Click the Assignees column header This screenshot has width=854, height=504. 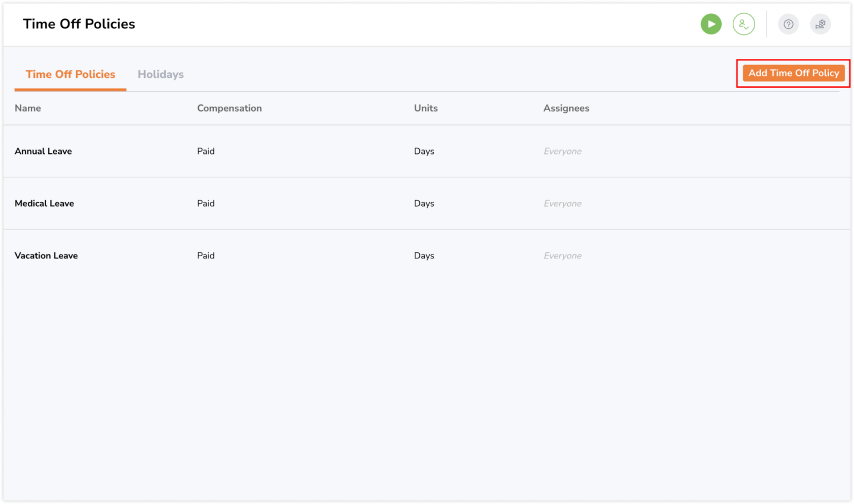[x=566, y=108]
